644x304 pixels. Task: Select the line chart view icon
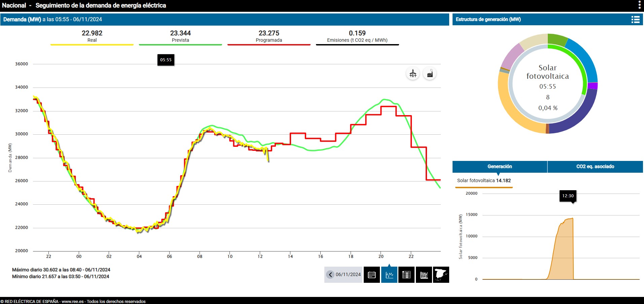pyautogui.click(x=389, y=275)
